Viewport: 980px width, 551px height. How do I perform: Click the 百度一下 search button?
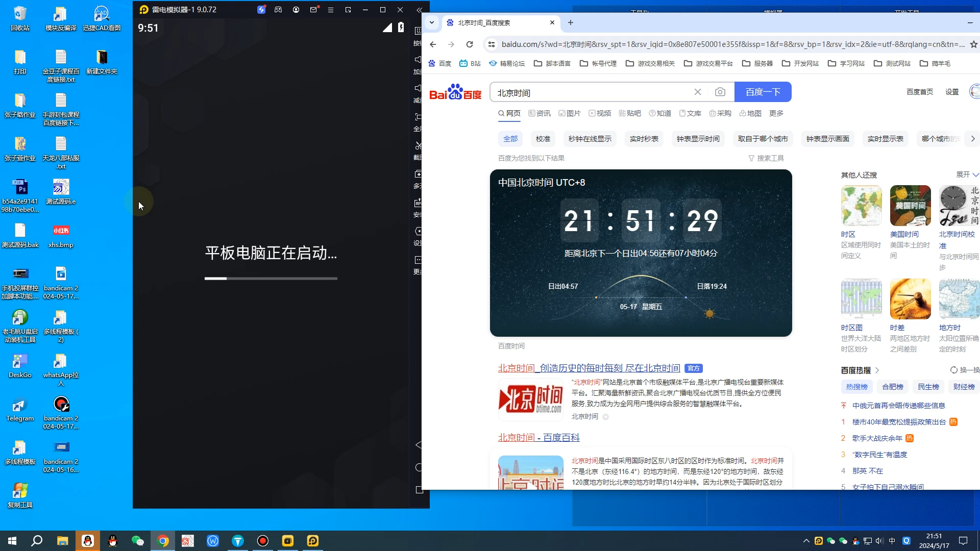763,92
